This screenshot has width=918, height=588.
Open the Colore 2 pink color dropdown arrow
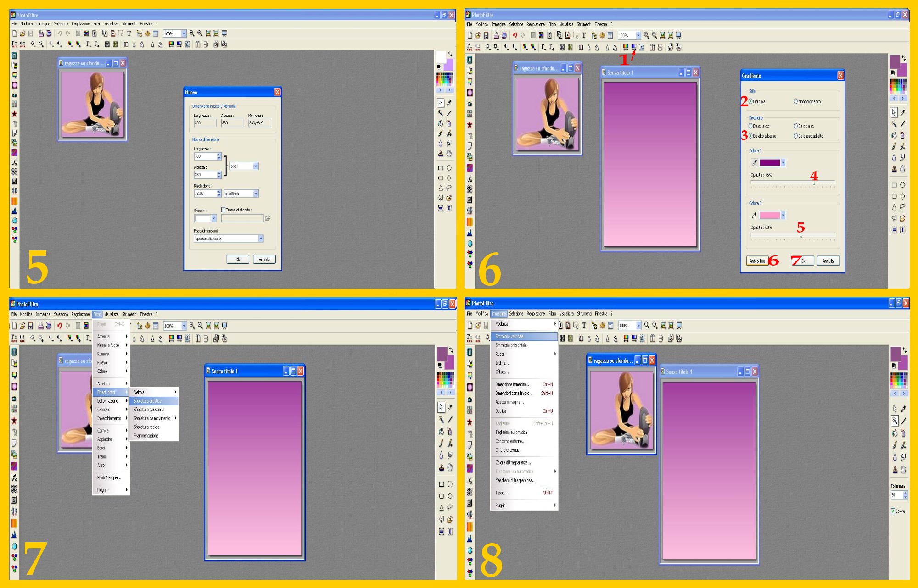pos(783,215)
